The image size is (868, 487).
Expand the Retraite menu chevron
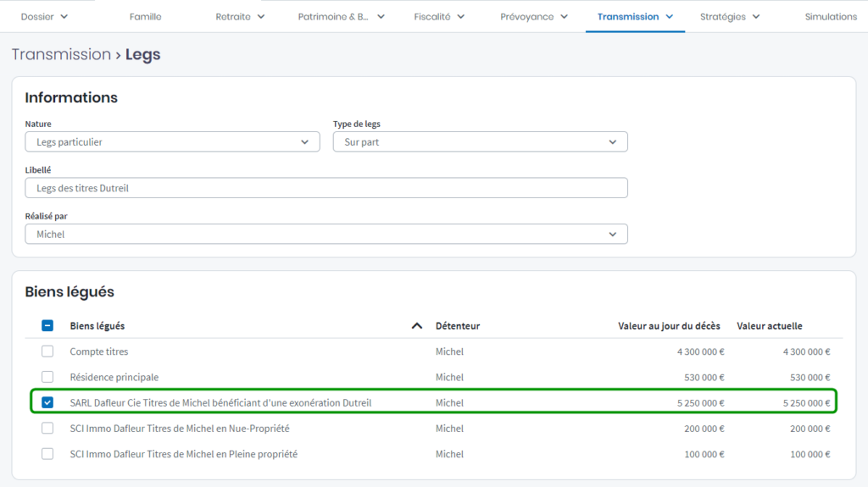click(261, 17)
